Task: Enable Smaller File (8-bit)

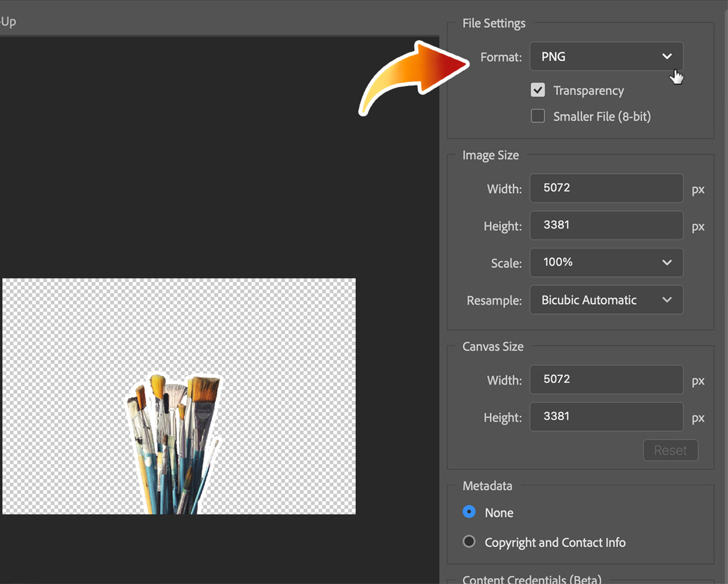Action: [x=538, y=116]
